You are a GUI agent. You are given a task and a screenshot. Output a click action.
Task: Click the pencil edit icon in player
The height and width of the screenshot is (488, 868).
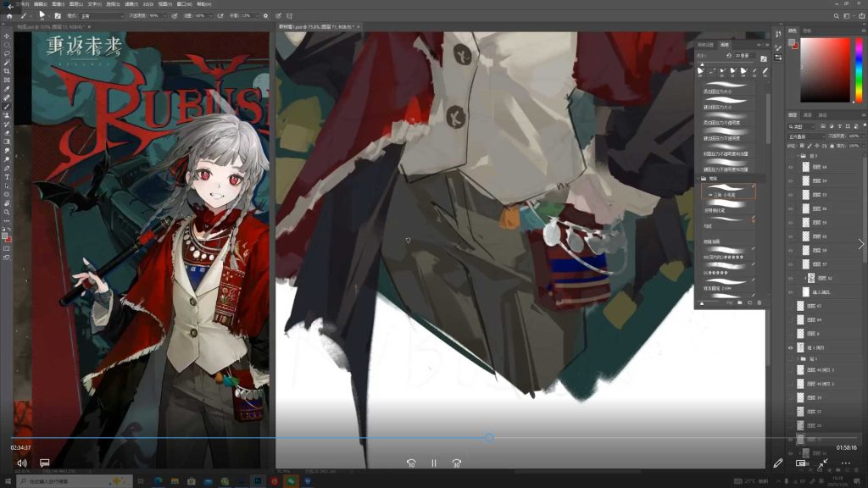[x=778, y=463]
